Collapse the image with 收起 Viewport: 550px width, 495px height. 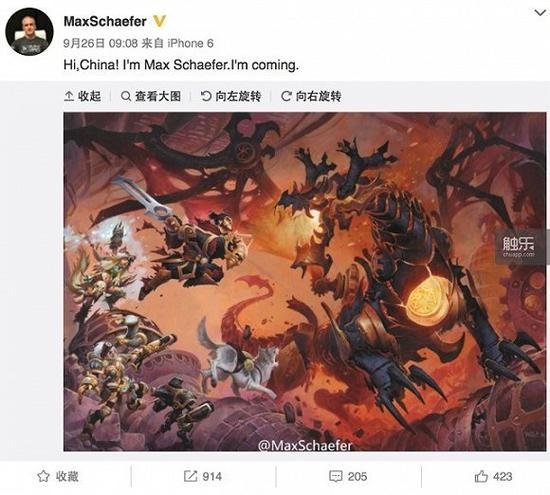click(x=83, y=96)
